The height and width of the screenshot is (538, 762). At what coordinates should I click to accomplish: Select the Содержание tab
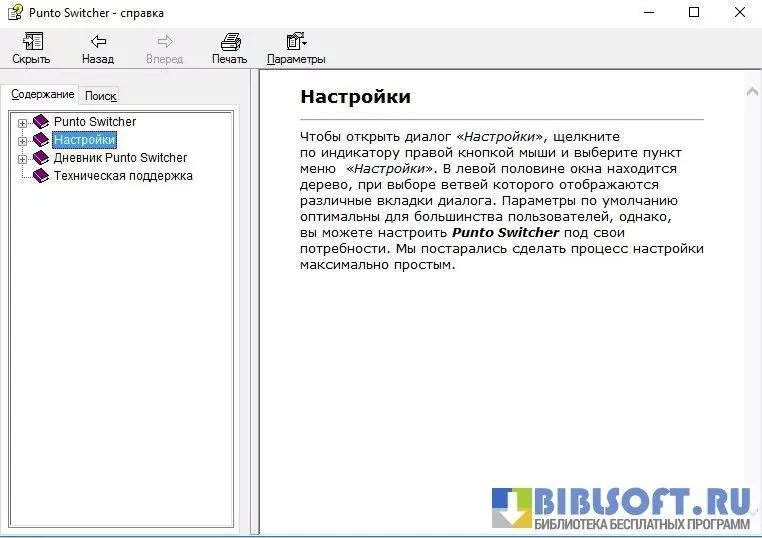click(x=42, y=94)
